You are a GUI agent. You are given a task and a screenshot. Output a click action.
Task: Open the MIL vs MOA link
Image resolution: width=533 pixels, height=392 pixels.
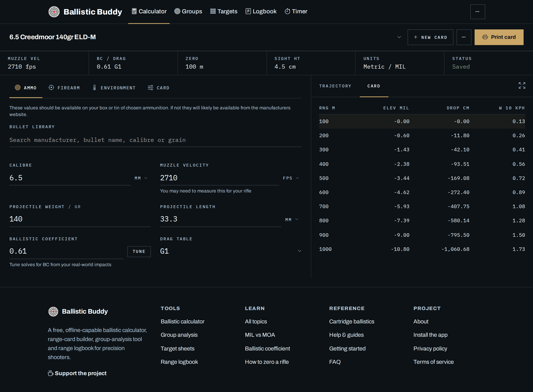pos(260,335)
